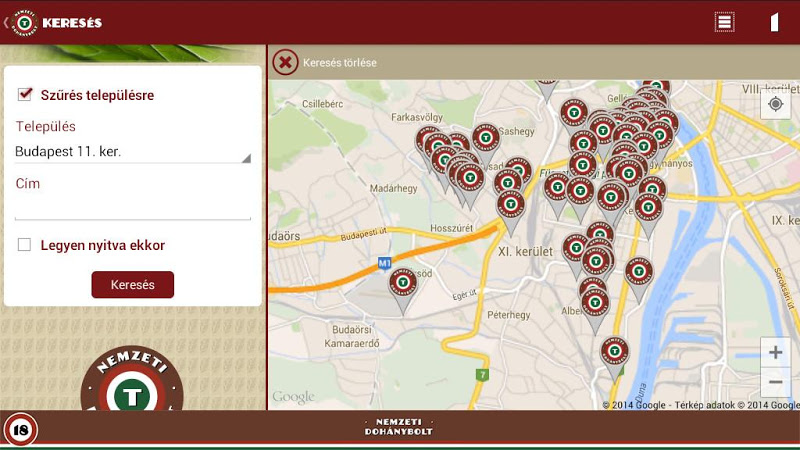Select the shop marker next to Sashegy

pos(486,142)
